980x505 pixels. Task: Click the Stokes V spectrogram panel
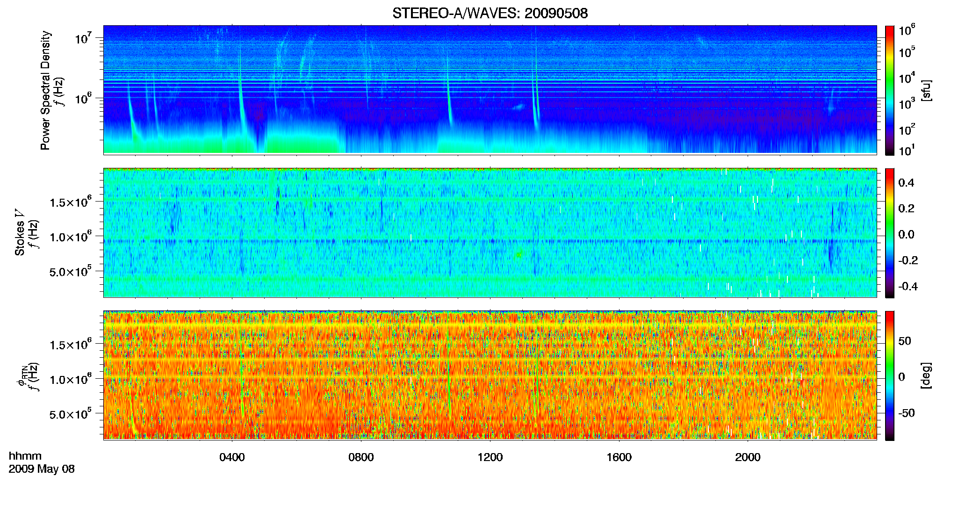(490, 232)
